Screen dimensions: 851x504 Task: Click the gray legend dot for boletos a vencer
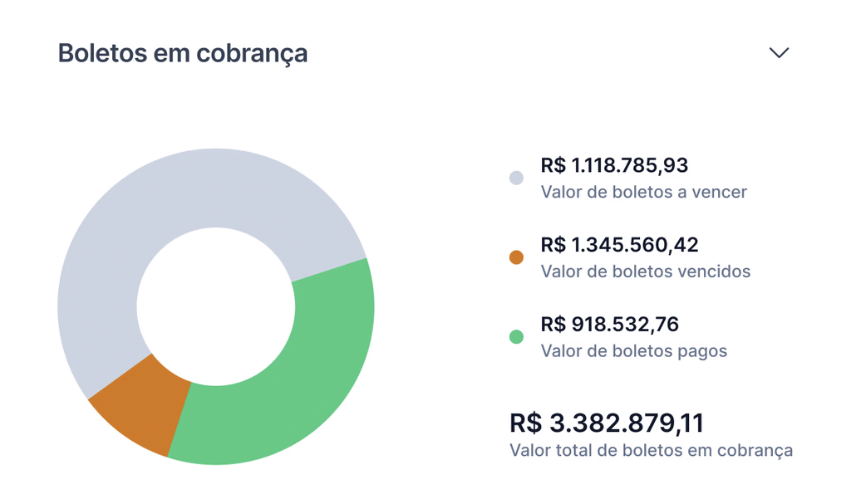(x=516, y=178)
